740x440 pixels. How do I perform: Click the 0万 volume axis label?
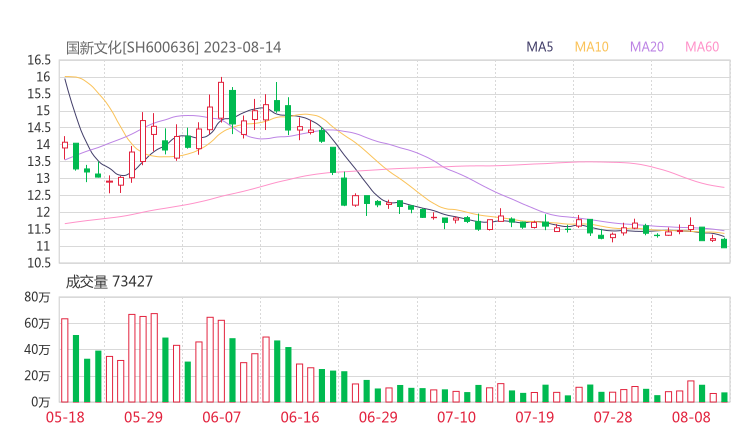click(41, 402)
